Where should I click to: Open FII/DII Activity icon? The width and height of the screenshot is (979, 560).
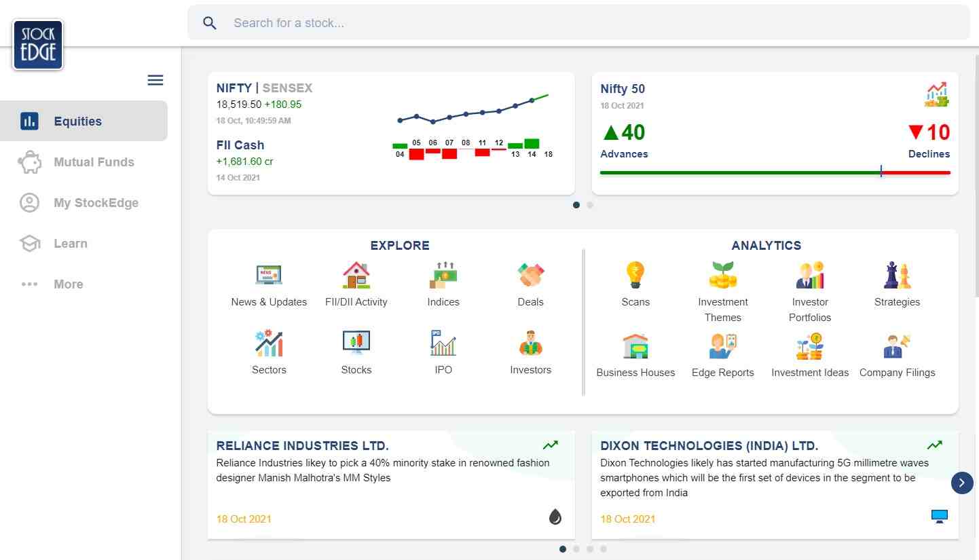[x=356, y=275]
